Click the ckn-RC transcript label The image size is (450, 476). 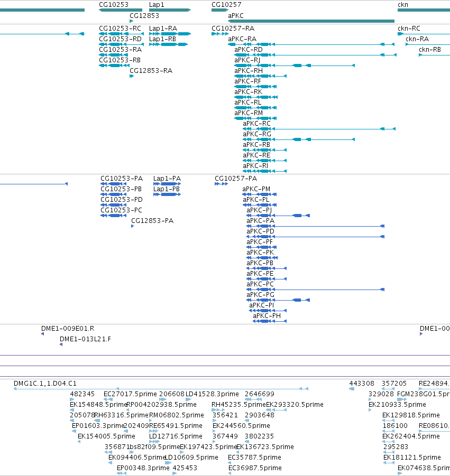pos(409,28)
